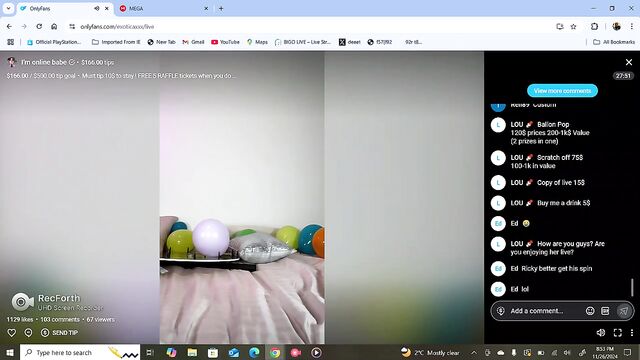
Task: Click LOU's Copy of live 15$ comment
Action: coord(547,182)
